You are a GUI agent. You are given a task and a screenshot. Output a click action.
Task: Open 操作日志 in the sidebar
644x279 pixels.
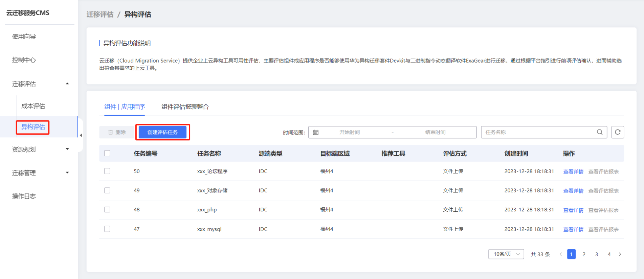(24, 196)
